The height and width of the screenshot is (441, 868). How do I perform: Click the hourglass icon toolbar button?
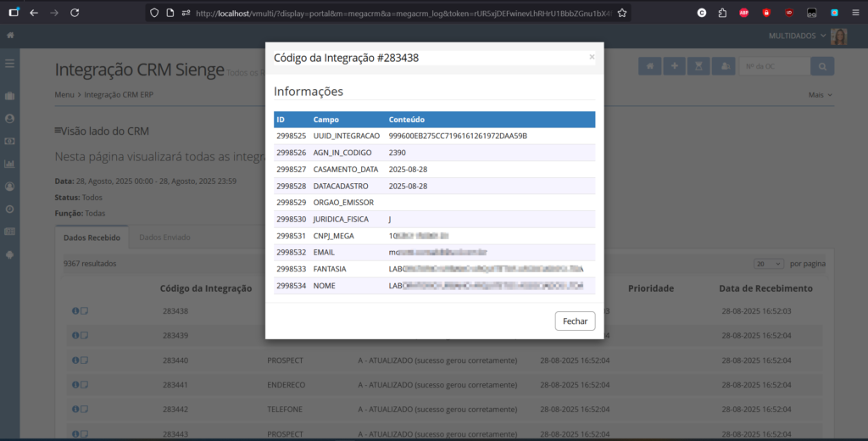698,67
